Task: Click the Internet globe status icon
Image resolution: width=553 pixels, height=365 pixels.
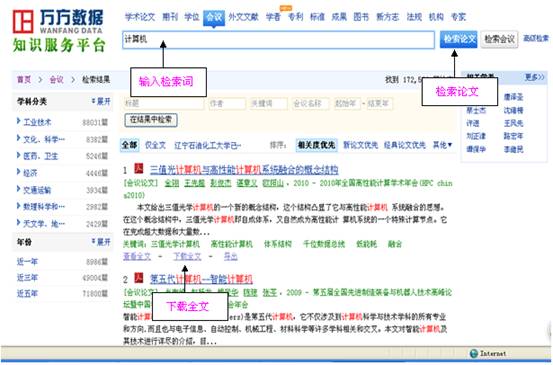Action: point(474,353)
